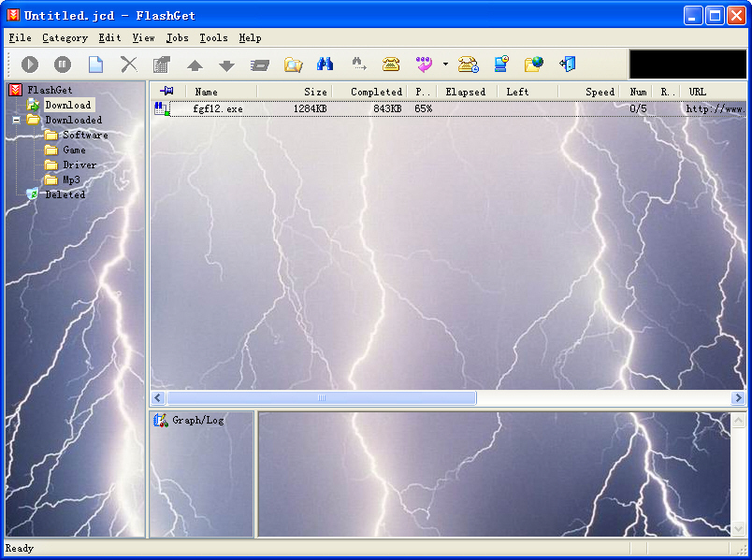Move job up with arrow icon
This screenshot has height=560, width=752.
195,65
